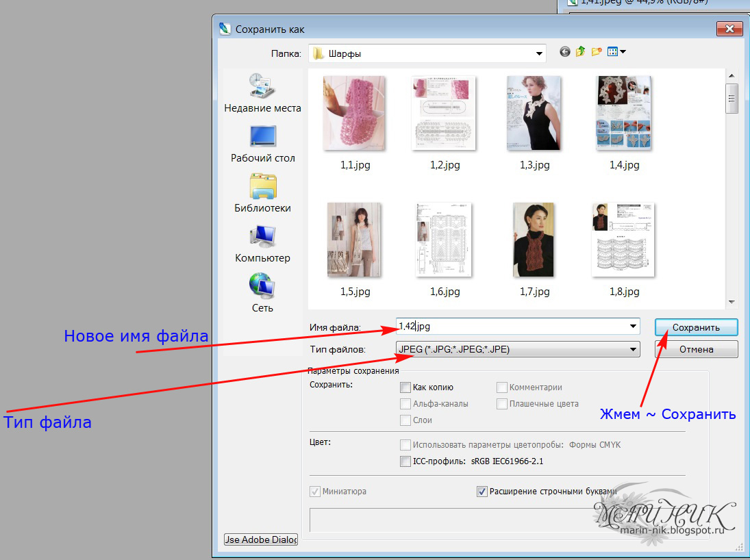Select the 1,1.jpg pink scarf thumbnail
Viewport: 750px width, 560px height.
(x=354, y=113)
